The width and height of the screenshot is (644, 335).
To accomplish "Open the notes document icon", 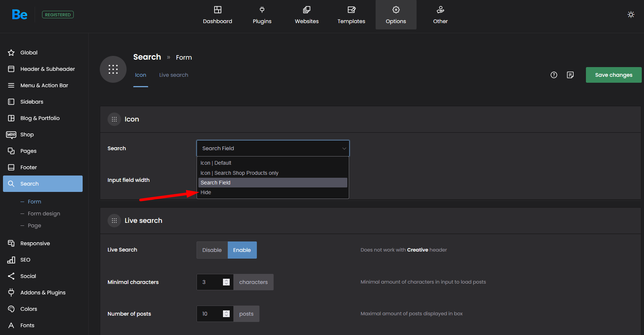I will pyautogui.click(x=570, y=75).
